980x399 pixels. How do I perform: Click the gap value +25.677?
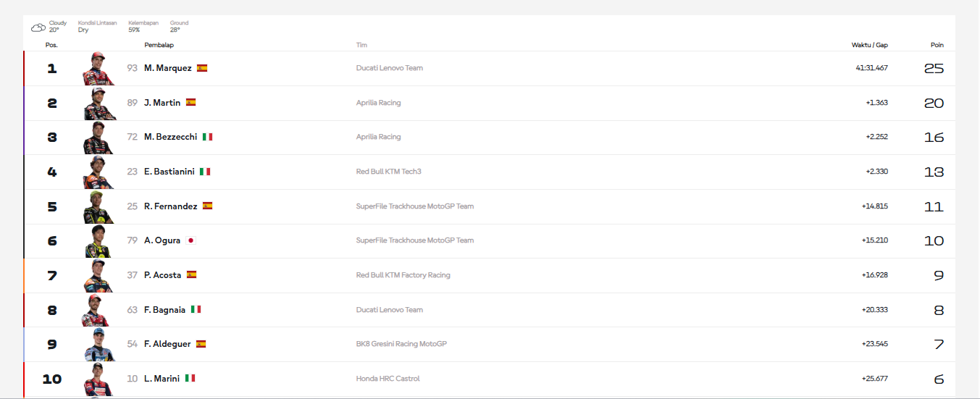[x=874, y=379]
